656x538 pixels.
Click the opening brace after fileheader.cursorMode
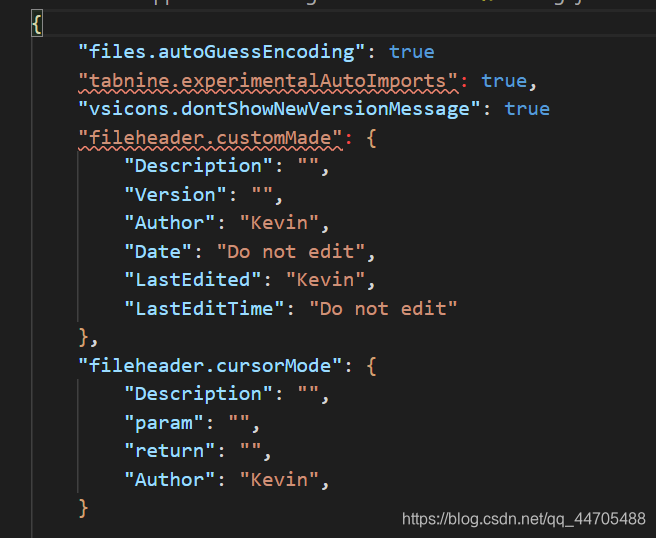point(372,366)
